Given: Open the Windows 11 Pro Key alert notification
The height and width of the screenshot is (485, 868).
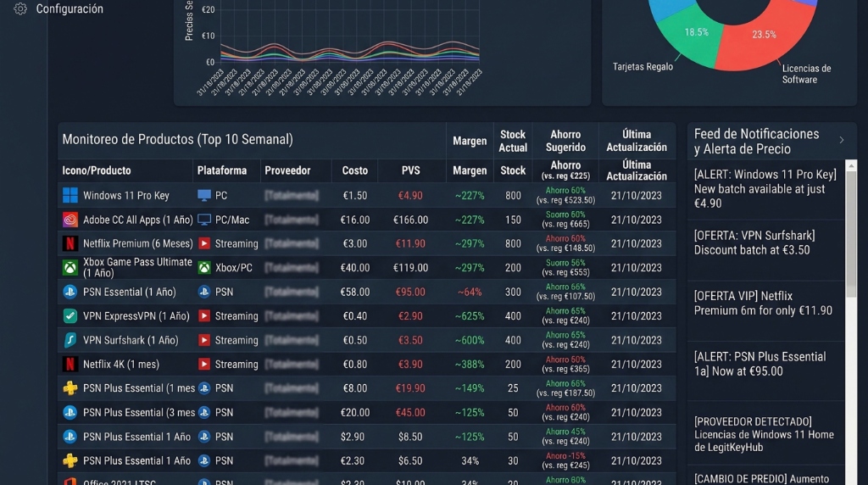Looking at the screenshot, I should point(765,189).
